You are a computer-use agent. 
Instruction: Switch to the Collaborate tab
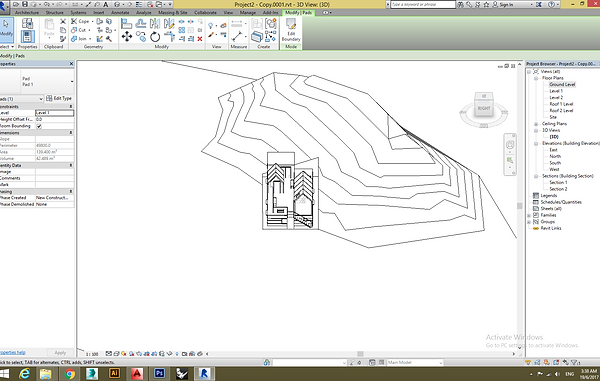(205, 13)
